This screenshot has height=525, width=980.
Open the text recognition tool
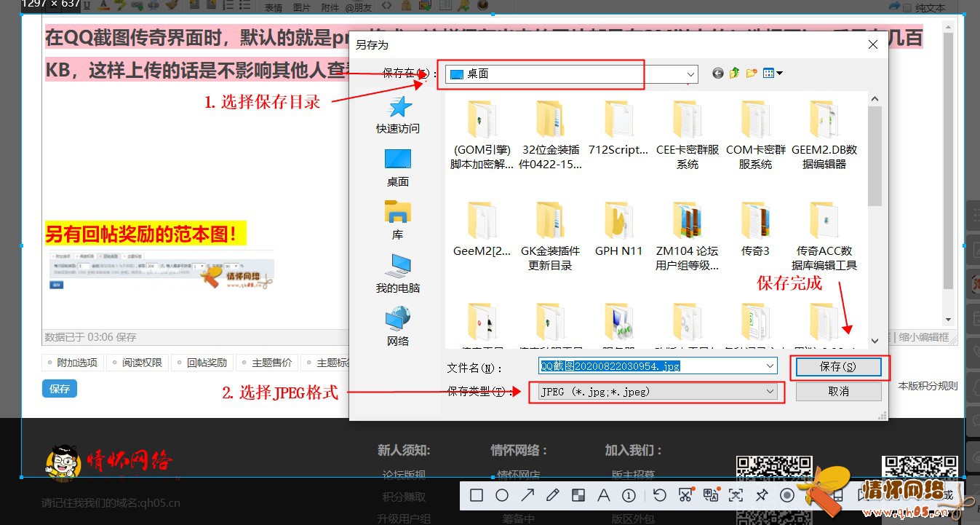pyautogui.click(x=736, y=496)
